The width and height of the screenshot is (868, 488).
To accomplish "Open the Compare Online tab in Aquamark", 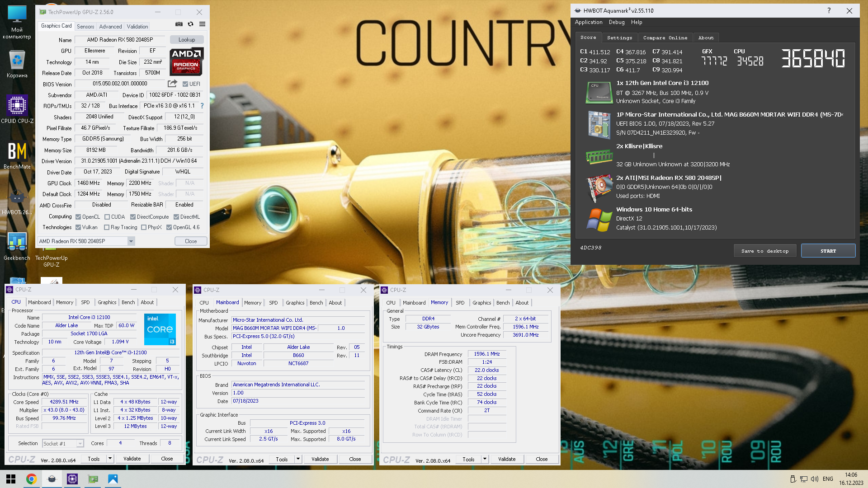I will (665, 38).
